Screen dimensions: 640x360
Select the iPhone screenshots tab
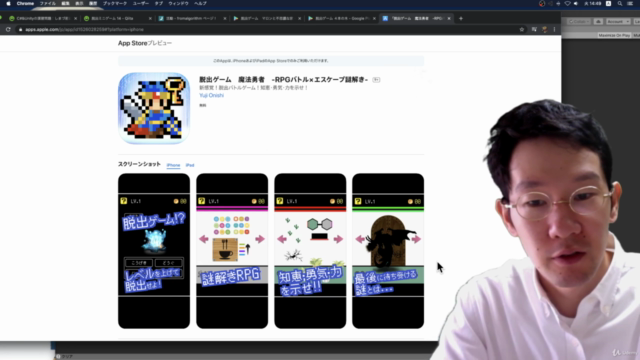tap(173, 165)
